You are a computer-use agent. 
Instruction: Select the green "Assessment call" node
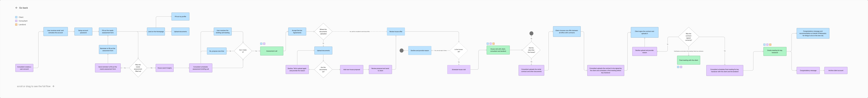coord(272,51)
